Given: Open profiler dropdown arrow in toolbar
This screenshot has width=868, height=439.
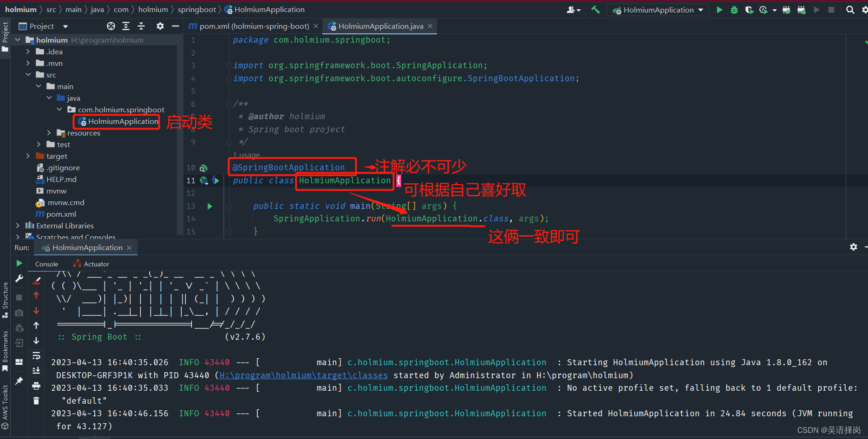Looking at the screenshot, I should pos(774,10).
